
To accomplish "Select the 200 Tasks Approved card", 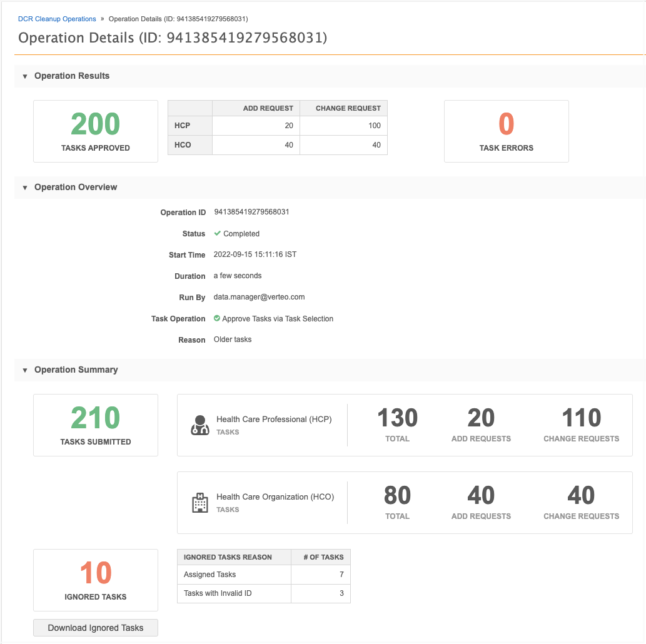I will (x=96, y=131).
